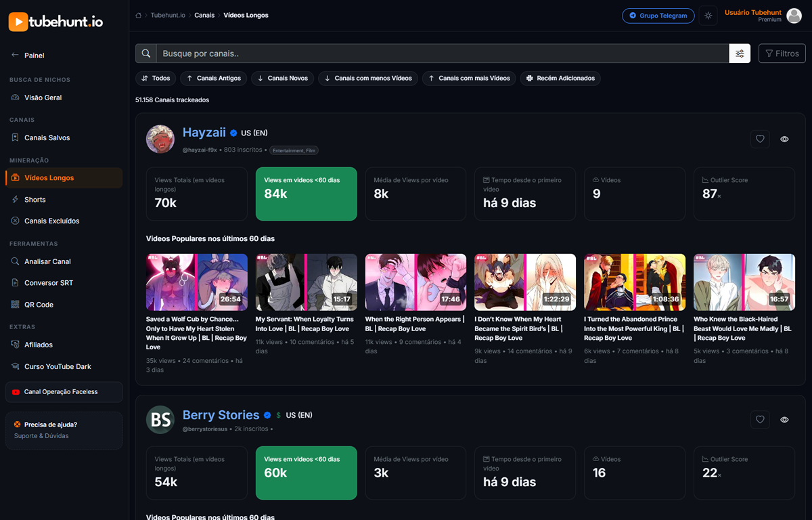
Task: Click Berry Stories monetization dollar icon
Action: (279, 415)
